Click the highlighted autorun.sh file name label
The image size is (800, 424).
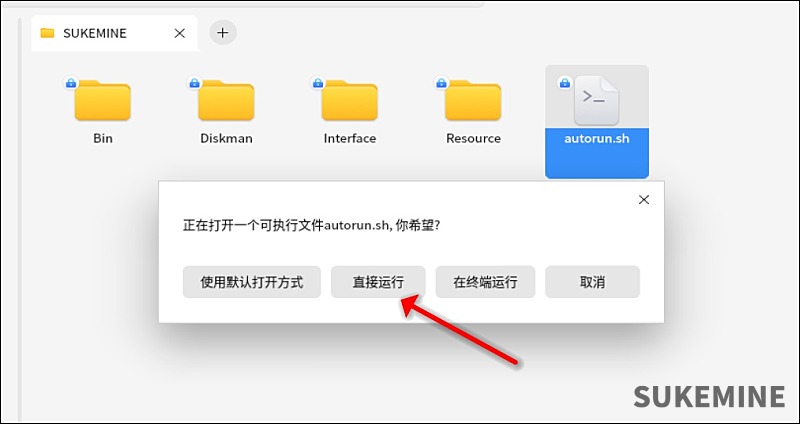[x=597, y=139]
